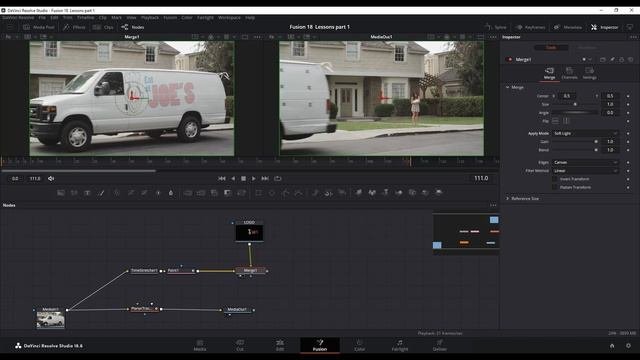Expand the Reference Size section
The image size is (640, 360).
tap(508, 198)
